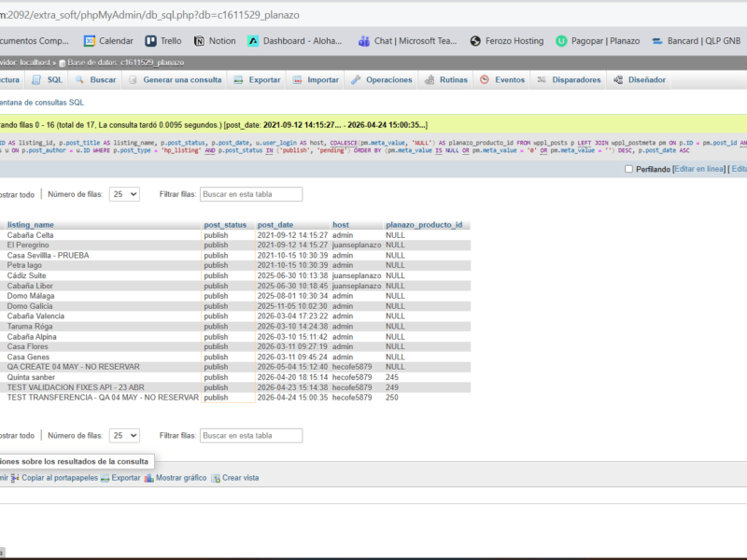
Task: Select the Domo Málaga listing cell
Action: click(x=104, y=296)
